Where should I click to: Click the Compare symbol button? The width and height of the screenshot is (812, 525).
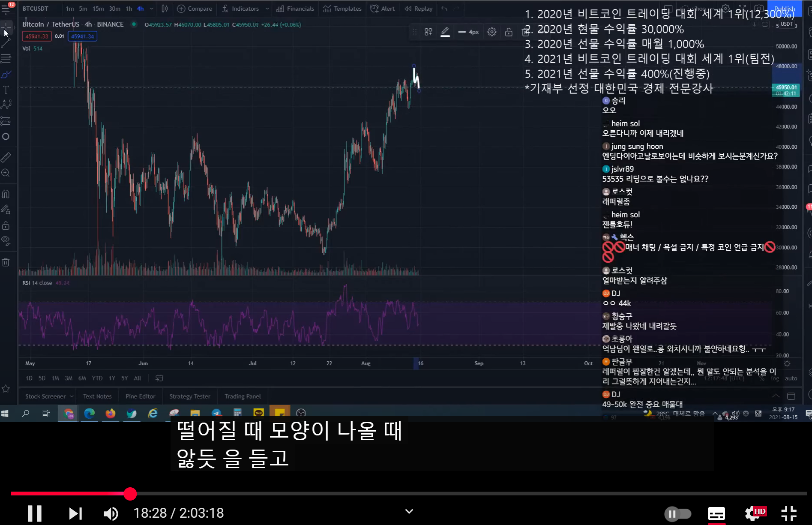click(195, 9)
